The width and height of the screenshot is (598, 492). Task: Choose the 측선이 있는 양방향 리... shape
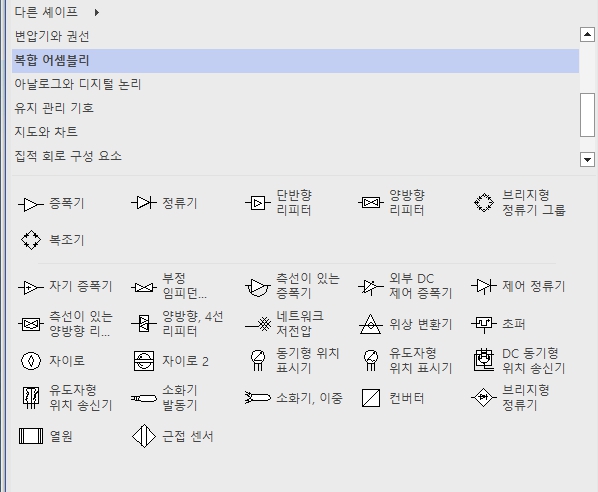[66, 324]
